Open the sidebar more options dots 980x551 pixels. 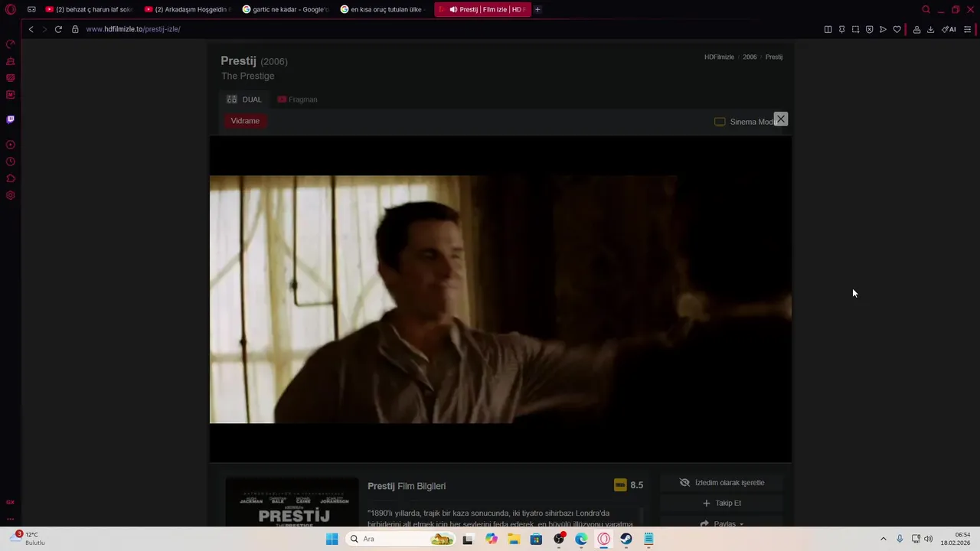(x=11, y=519)
